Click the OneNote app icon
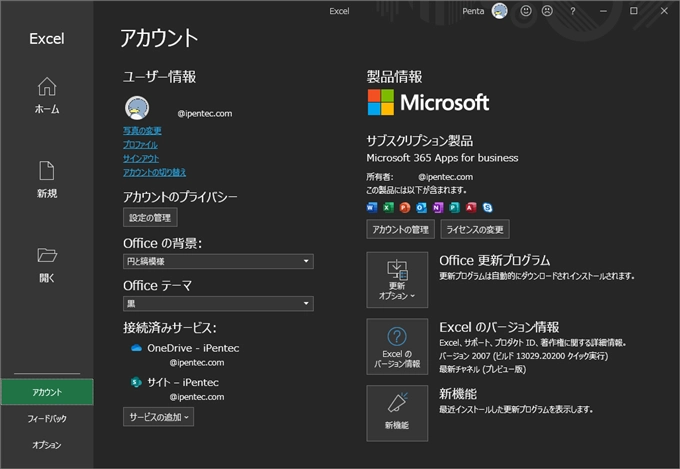The height and width of the screenshot is (469, 680). pyautogui.click(x=438, y=208)
